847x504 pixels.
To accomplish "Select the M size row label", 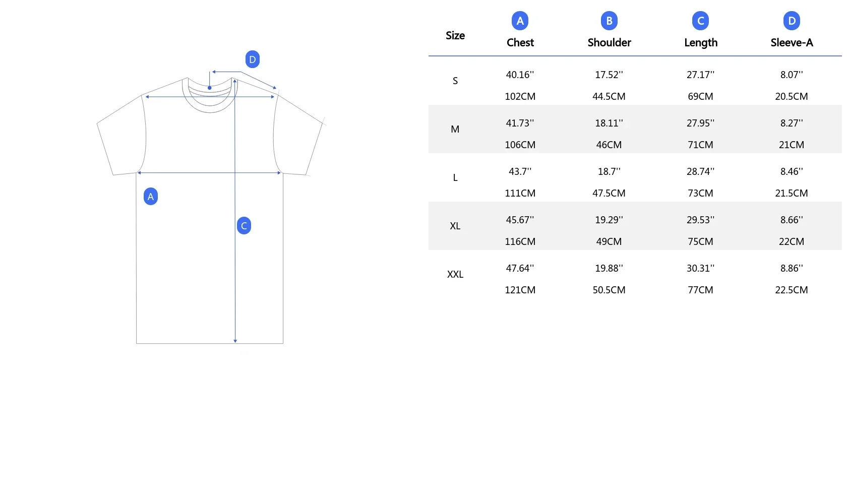I will [455, 129].
